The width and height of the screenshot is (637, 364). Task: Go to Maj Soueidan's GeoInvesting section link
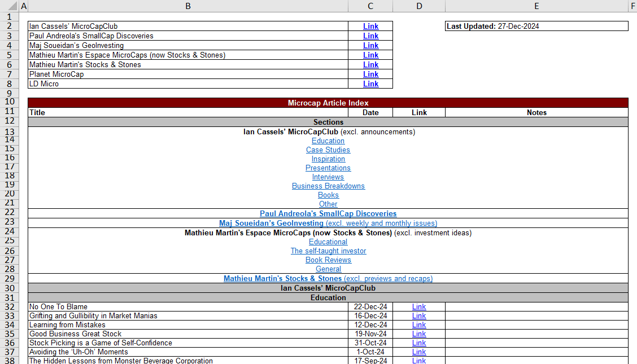click(x=328, y=223)
